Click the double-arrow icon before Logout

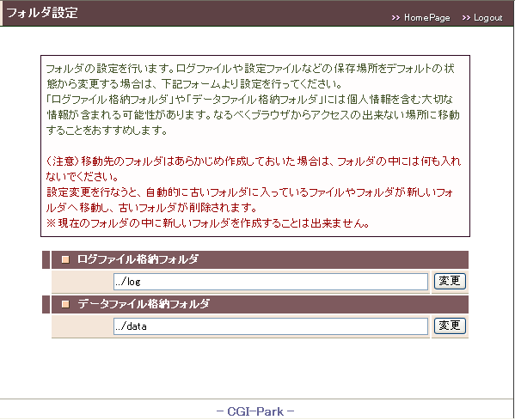point(466,18)
